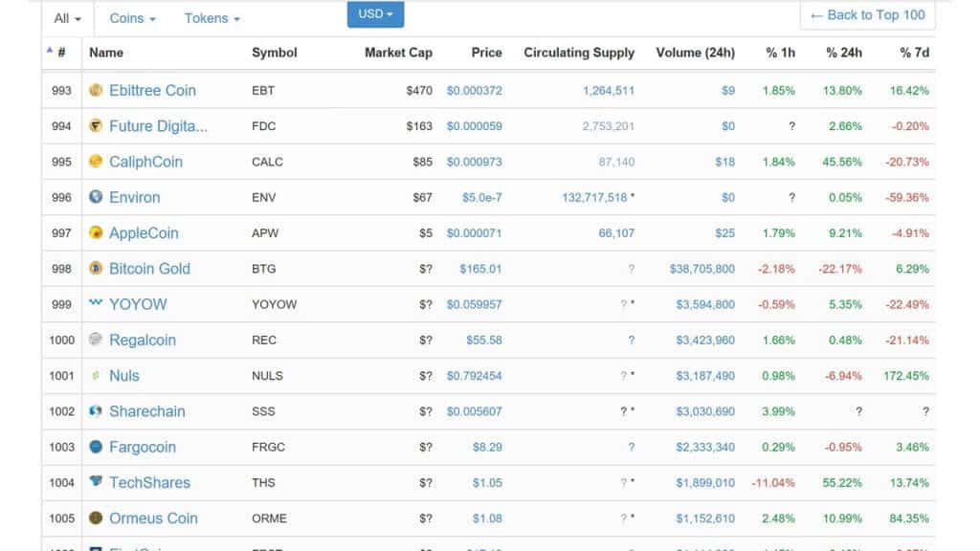Open the Fargocoin link
The image size is (980, 551).
pos(143,447)
